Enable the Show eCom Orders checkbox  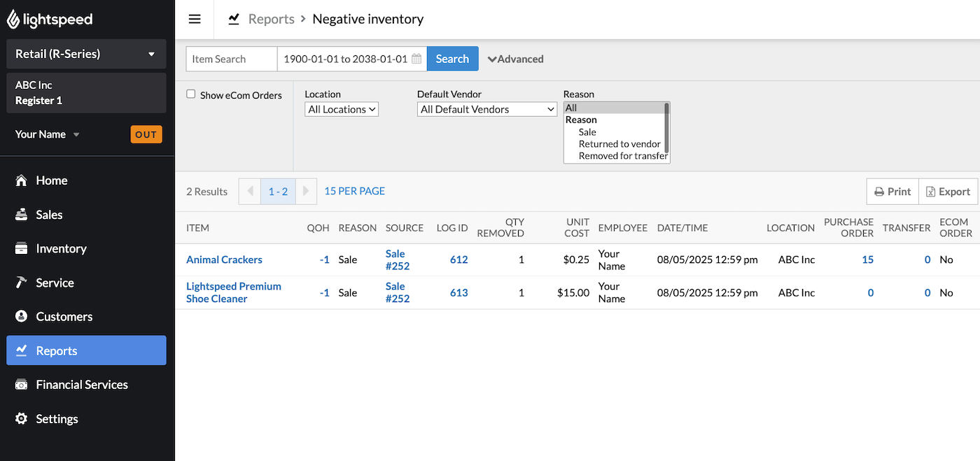coord(190,94)
